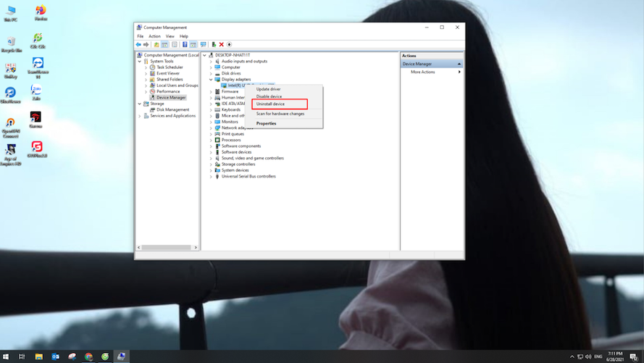Select Disk Management in the console tree
This screenshot has height=363, width=644.
172,109
